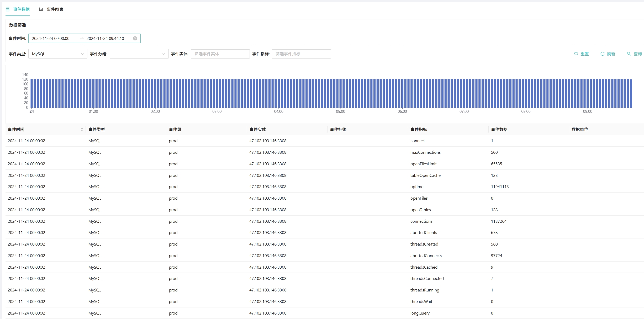This screenshot has height=319, width=644.
Task: Click the 05:00 label on chart axis
Action: coord(341,111)
